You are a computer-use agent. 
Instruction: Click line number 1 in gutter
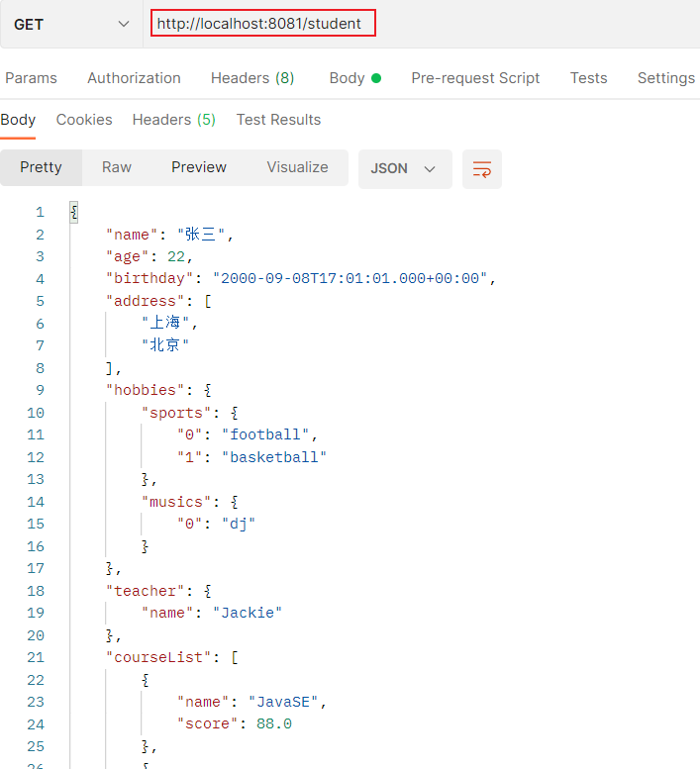point(40,212)
